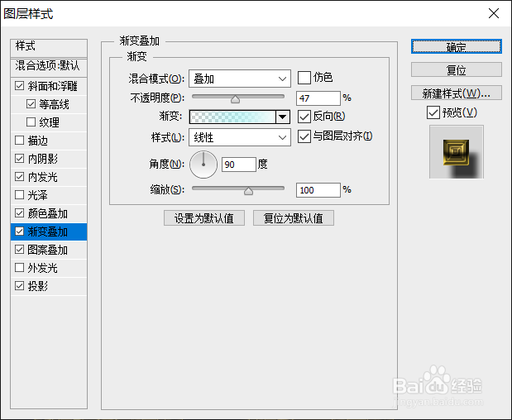
Task: Toggle the 内发光 checkbox
Action: (19, 177)
